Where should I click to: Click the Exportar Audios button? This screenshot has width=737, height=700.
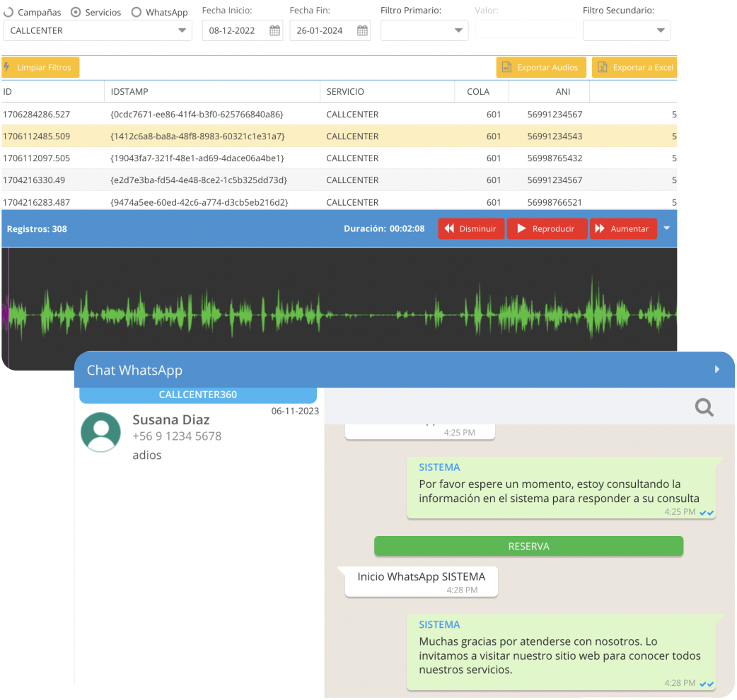click(541, 67)
